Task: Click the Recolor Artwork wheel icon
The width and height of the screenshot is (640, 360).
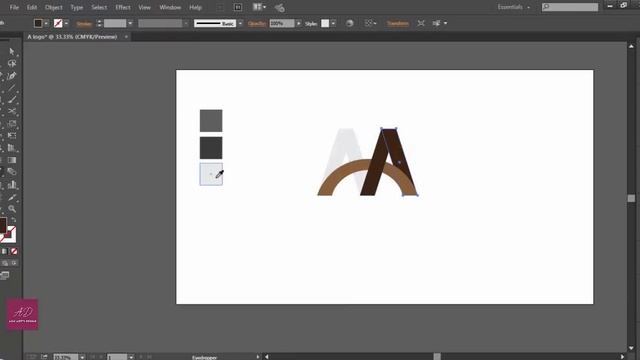Action: click(349, 23)
